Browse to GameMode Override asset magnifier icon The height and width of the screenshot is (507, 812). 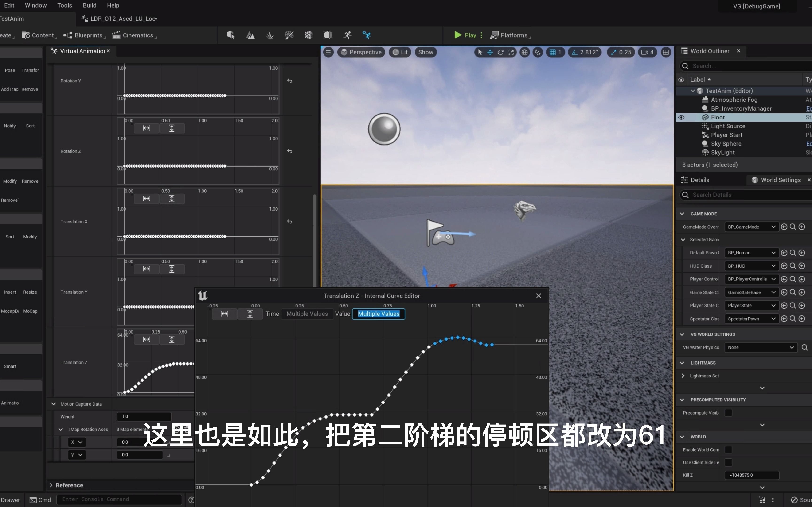click(x=792, y=227)
